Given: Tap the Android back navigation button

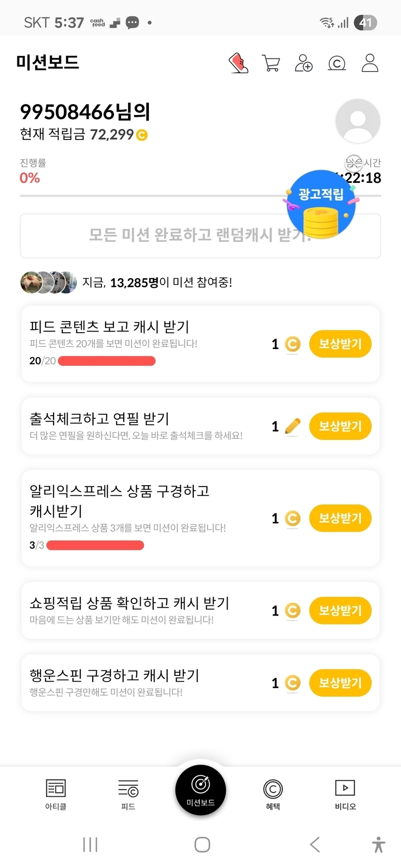Looking at the screenshot, I should [315, 844].
